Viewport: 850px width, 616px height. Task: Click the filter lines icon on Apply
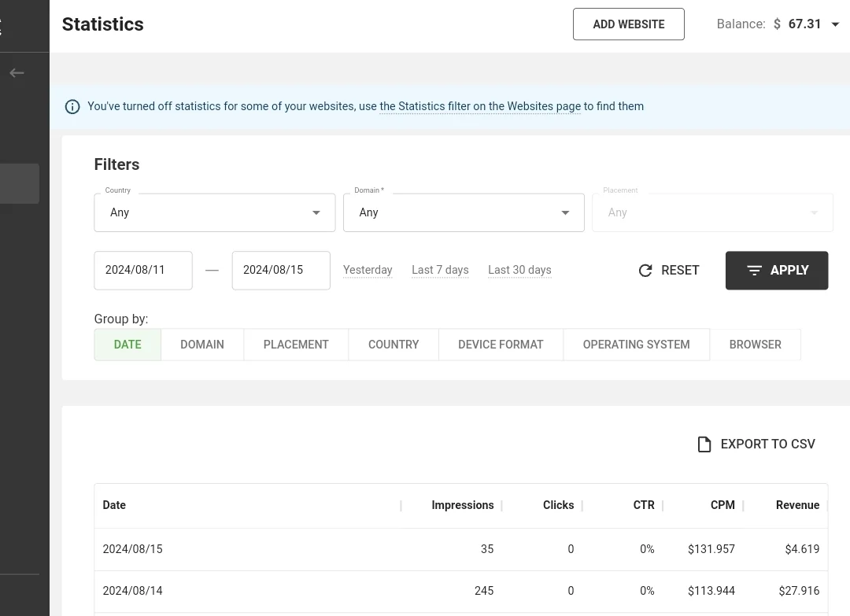(x=754, y=271)
